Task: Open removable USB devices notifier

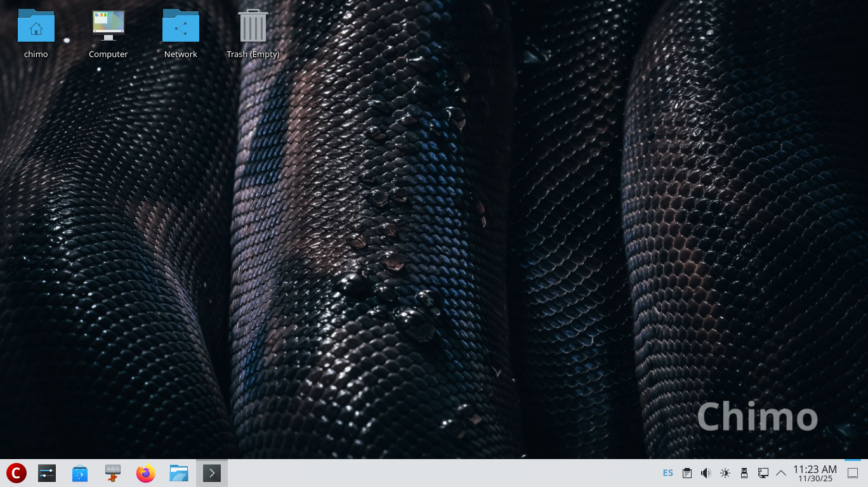Action: click(x=744, y=473)
